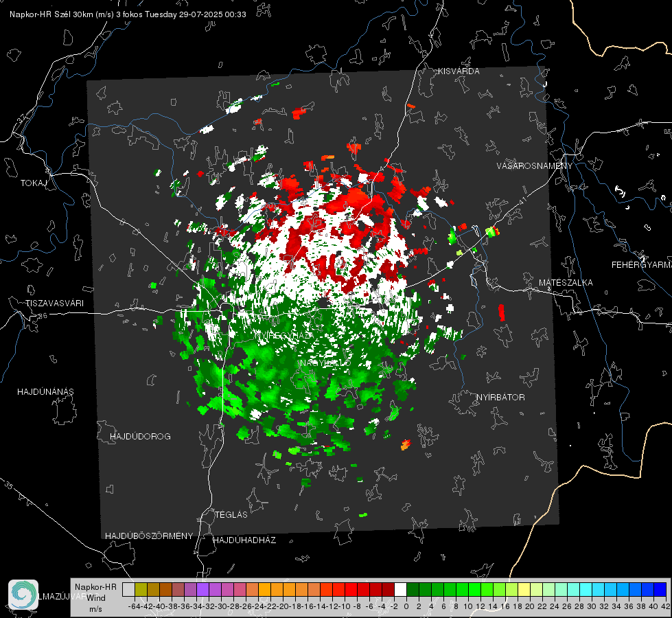Click the 0 value on legend scale
Screen dimensions: 672x618
click(x=406, y=606)
